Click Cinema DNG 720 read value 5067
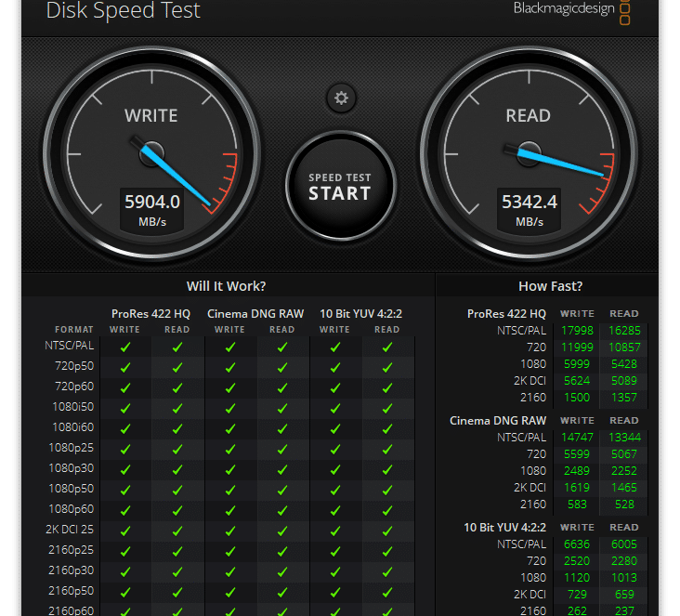Screen dimensions: 680x616 click(x=624, y=454)
